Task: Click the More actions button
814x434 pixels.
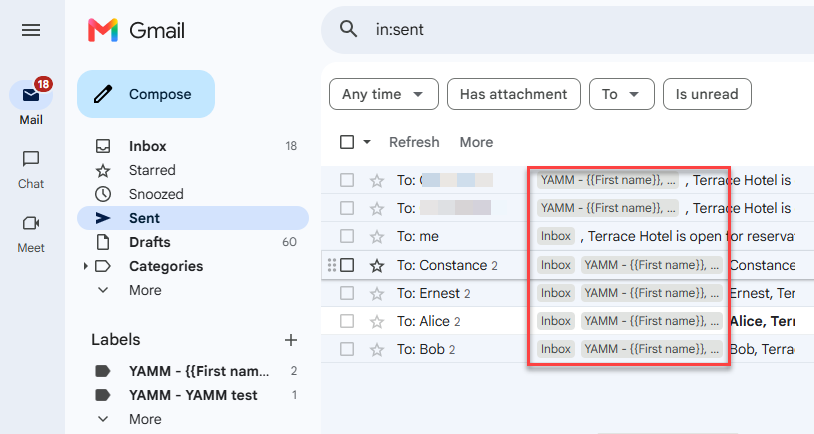Action: 476,142
